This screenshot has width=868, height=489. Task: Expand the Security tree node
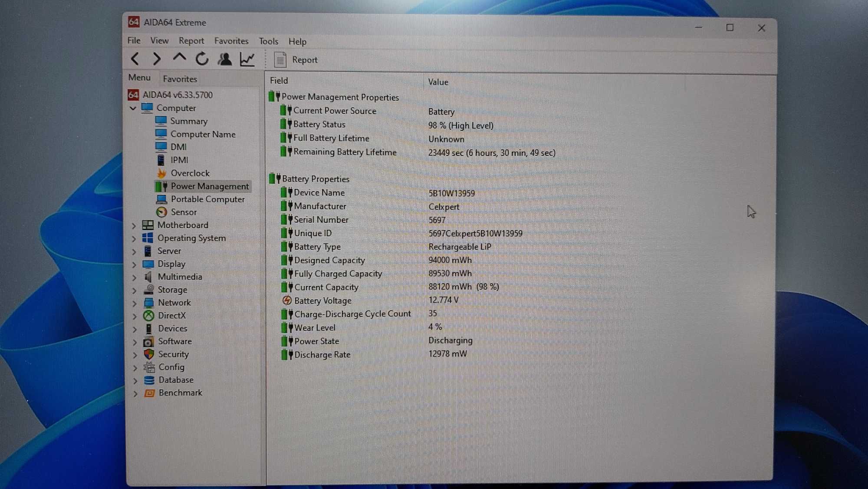tap(135, 355)
